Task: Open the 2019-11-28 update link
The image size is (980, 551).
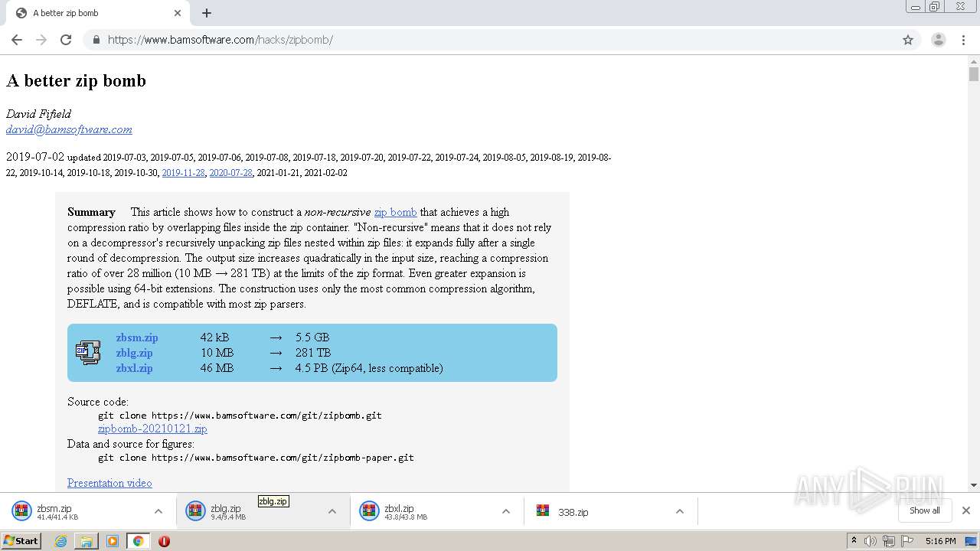Action: click(183, 173)
